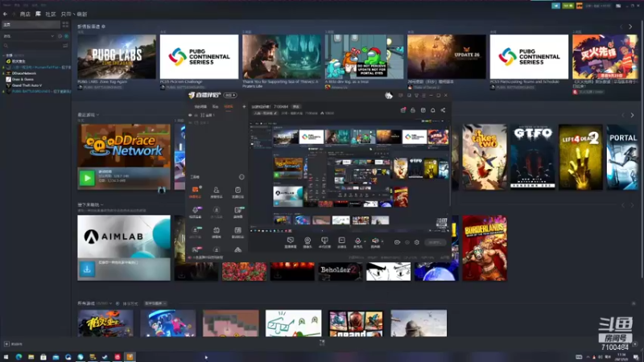Open the Windows Start button
This screenshot has width=644, height=362.
click(x=6, y=357)
